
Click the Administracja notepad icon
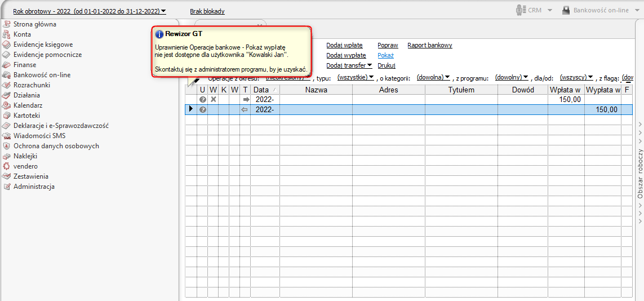[x=6, y=187]
